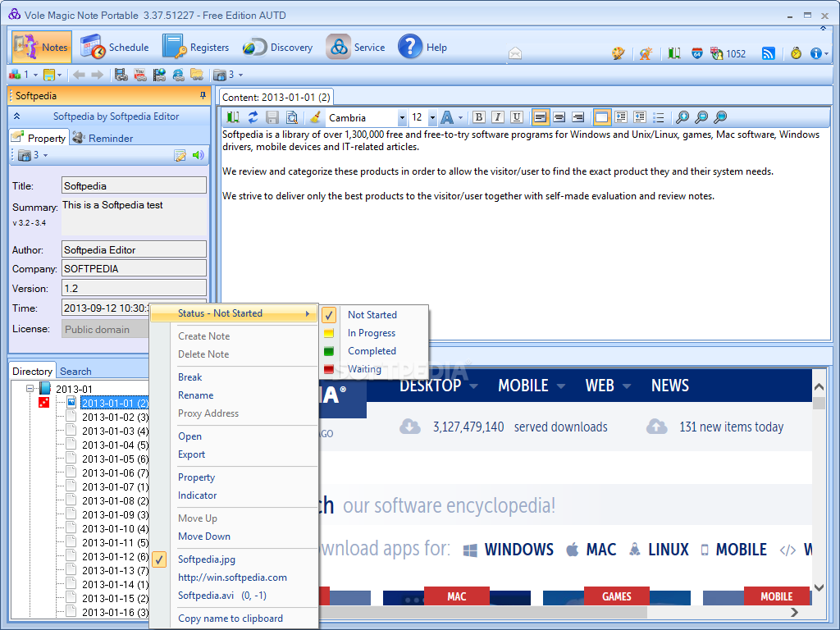Click the NEWS link on the web page
This screenshot has width=840, height=630.
(x=669, y=386)
